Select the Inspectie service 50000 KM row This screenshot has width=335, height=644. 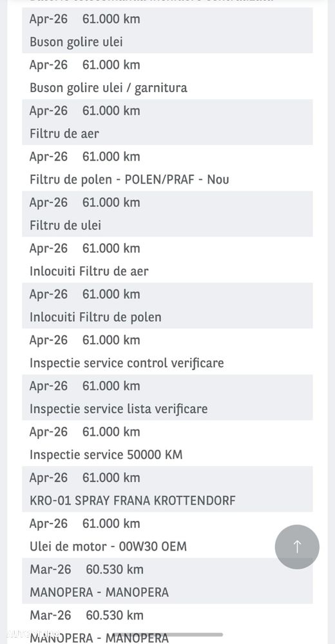coord(167,443)
